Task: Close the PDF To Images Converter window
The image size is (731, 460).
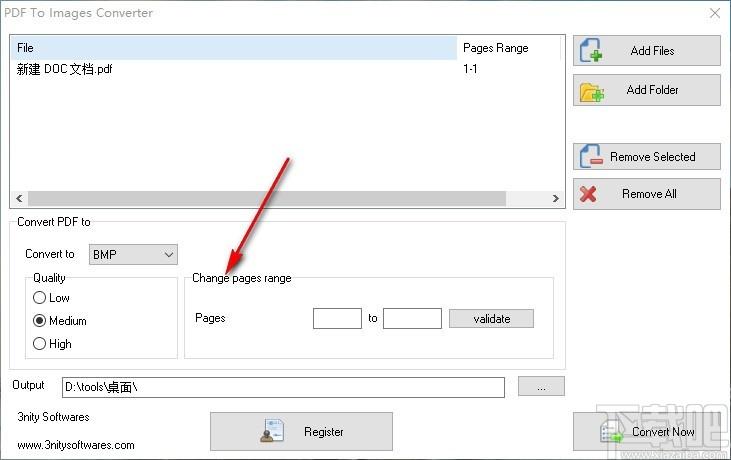Action: coord(715,13)
